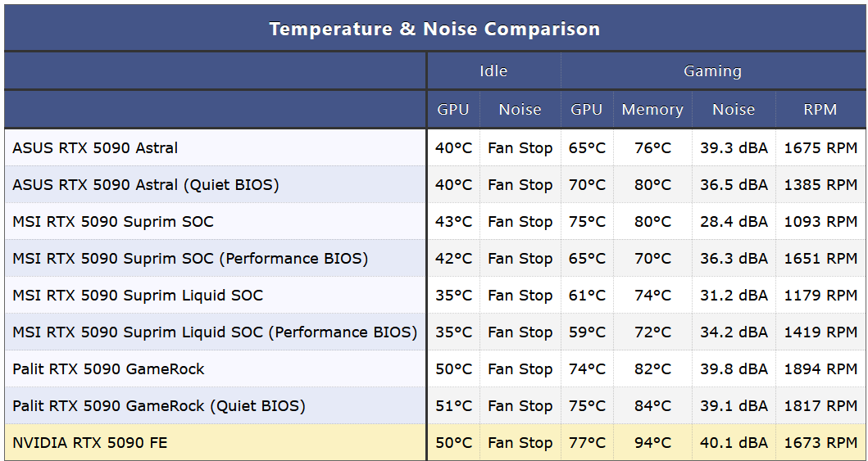Select ASUS RTX 5090 Astral (Quiet BIOS) label
The width and height of the screenshot is (868, 461).
(x=146, y=185)
